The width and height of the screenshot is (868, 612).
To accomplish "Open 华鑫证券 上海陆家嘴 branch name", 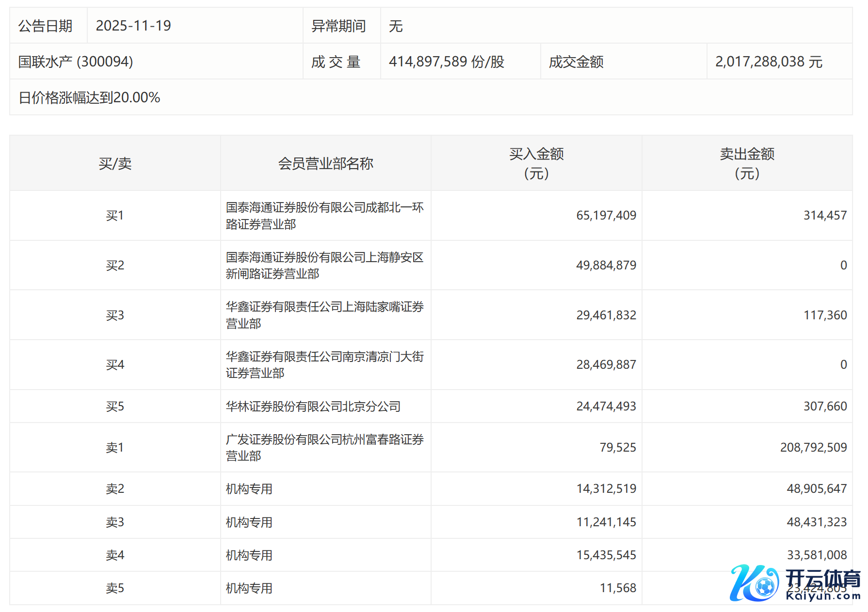I will (x=324, y=315).
